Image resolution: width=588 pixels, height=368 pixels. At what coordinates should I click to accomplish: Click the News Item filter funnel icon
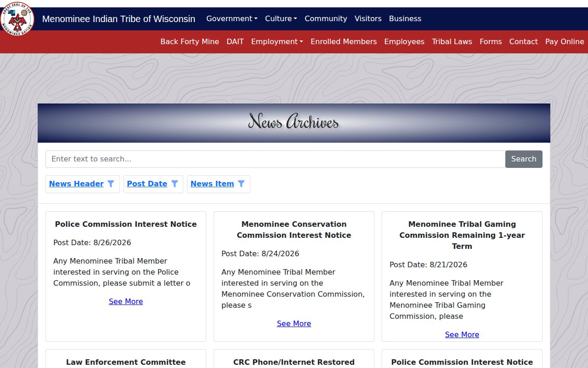(241, 184)
